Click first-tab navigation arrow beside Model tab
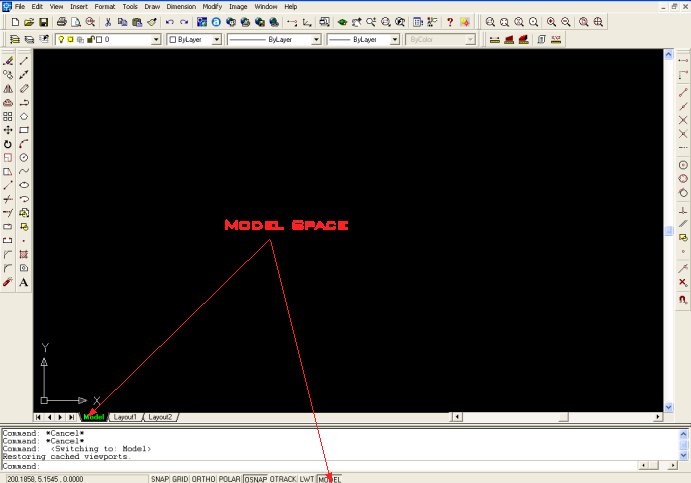 (38, 417)
